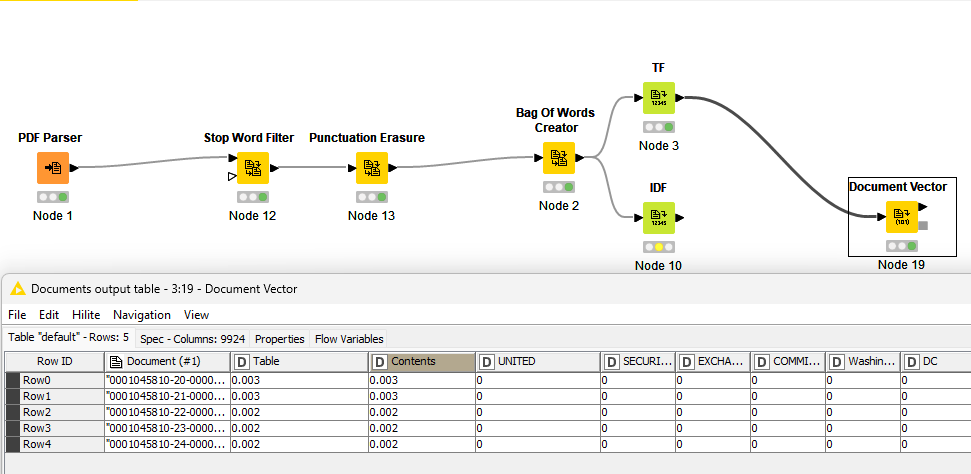Open the Edit menu

49,315
